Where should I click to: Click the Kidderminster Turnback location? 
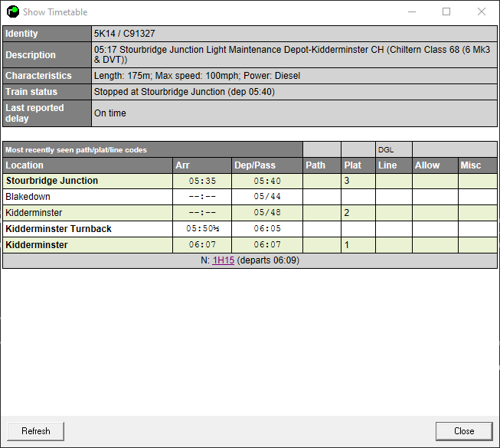point(58,229)
